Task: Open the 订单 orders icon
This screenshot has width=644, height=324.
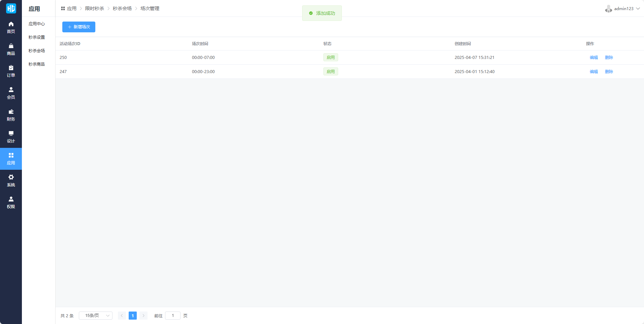Action: click(11, 68)
